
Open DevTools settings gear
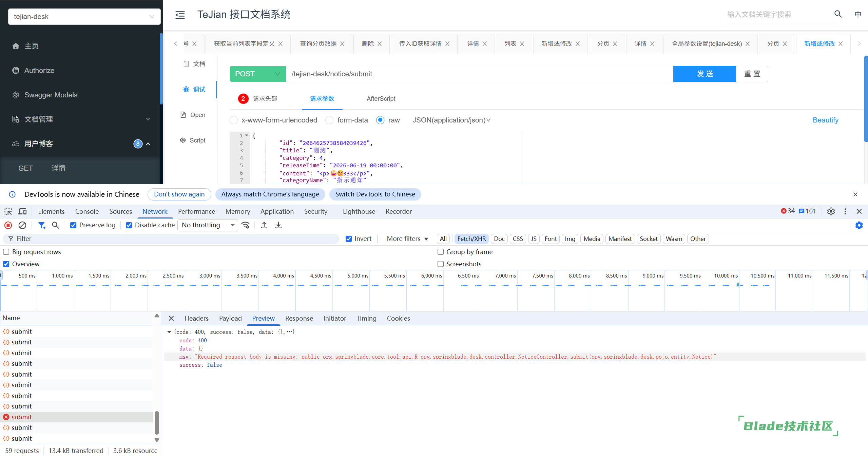tap(831, 211)
